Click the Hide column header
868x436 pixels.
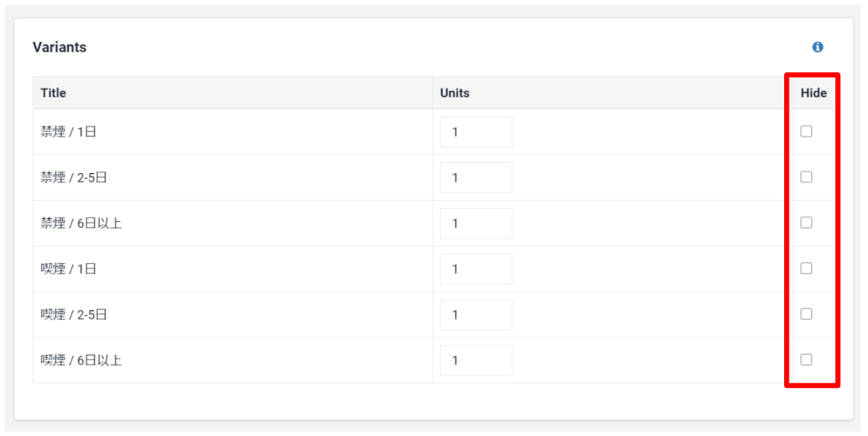814,93
